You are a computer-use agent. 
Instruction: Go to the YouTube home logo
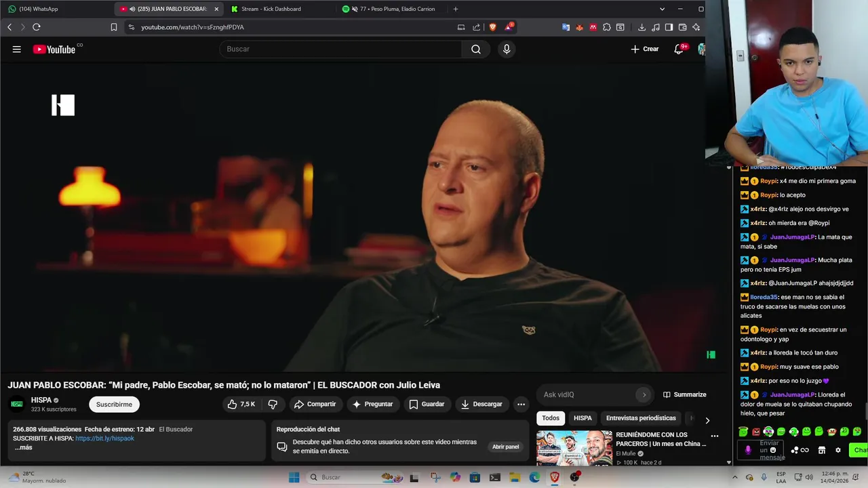pos(54,49)
